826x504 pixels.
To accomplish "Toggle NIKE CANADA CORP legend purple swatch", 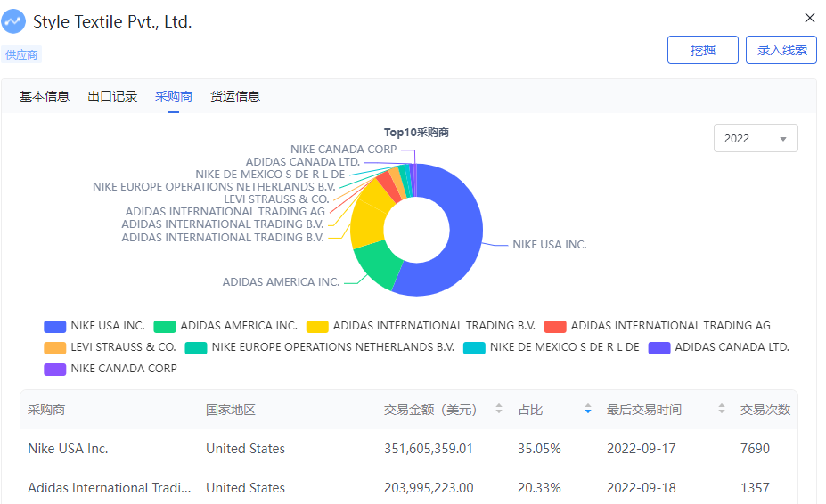I will point(54,370).
